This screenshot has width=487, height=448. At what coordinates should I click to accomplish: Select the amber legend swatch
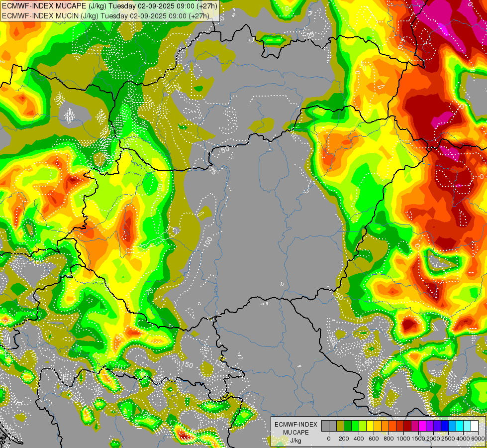(x=378, y=426)
